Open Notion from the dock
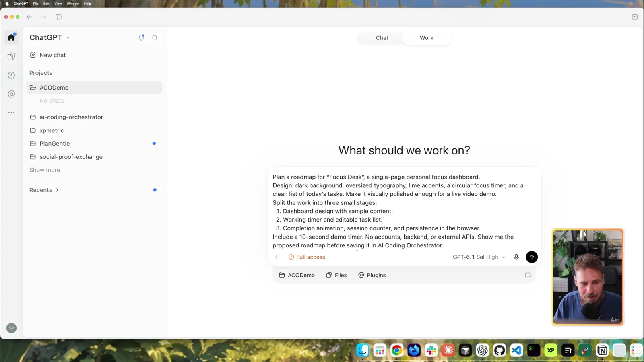Viewport: 644px width, 362px height. pyautogui.click(x=602, y=350)
